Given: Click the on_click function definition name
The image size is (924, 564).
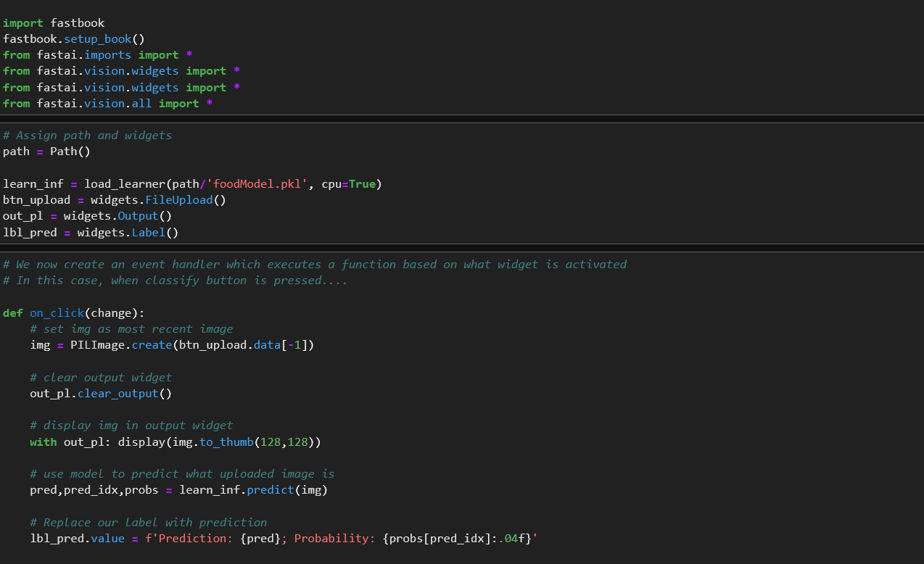Looking at the screenshot, I should coord(57,313).
